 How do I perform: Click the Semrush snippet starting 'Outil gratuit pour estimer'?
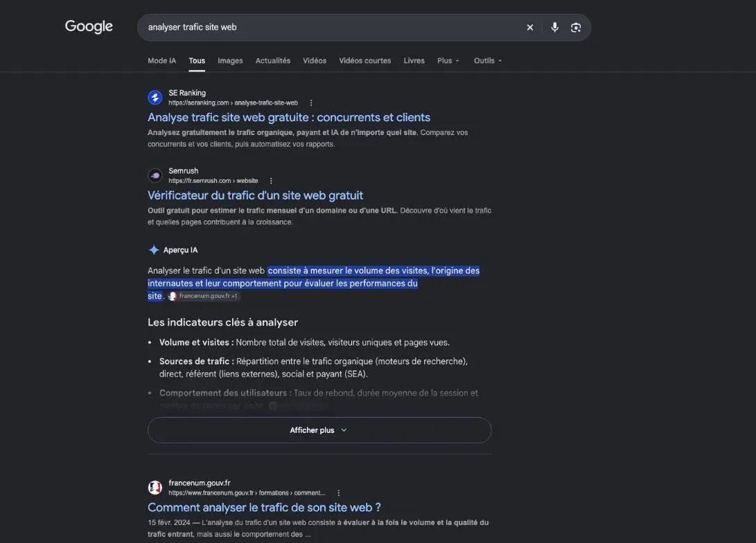319,216
